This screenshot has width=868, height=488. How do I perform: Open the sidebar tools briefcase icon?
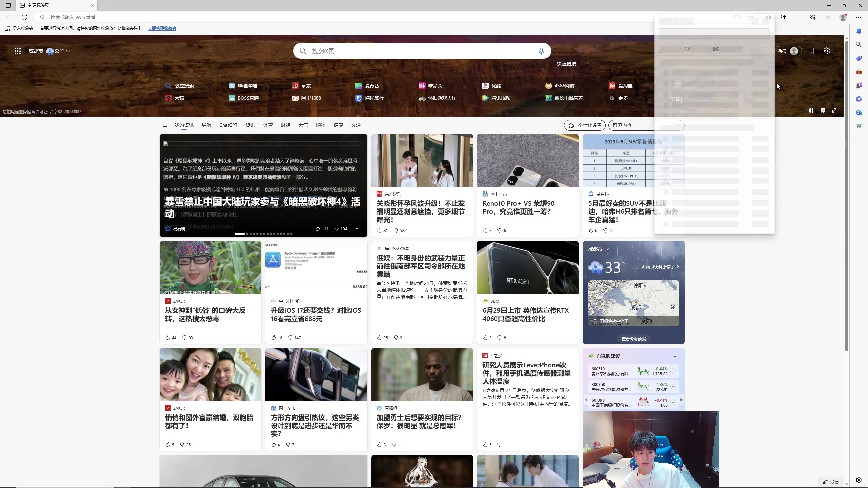[x=859, y=72]
